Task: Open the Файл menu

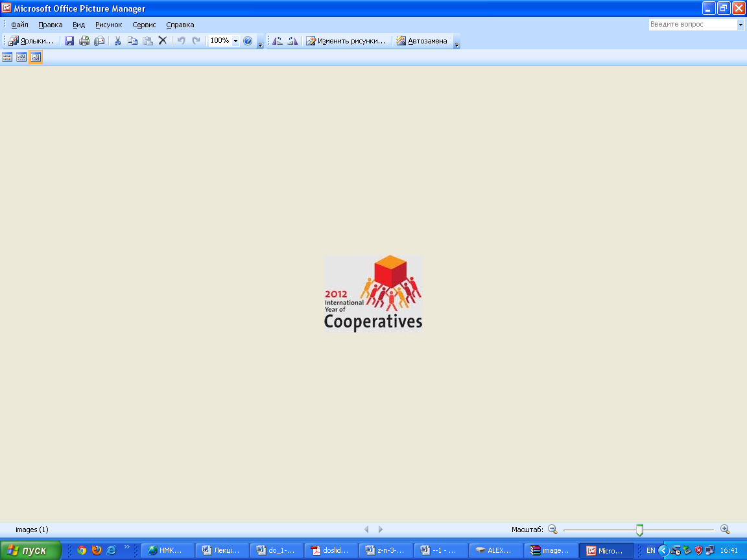Action: click(19, 25)
